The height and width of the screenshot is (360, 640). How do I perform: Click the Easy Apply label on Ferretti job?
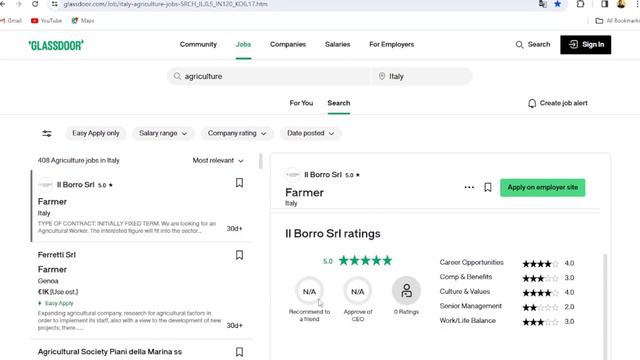coord(56,303)
